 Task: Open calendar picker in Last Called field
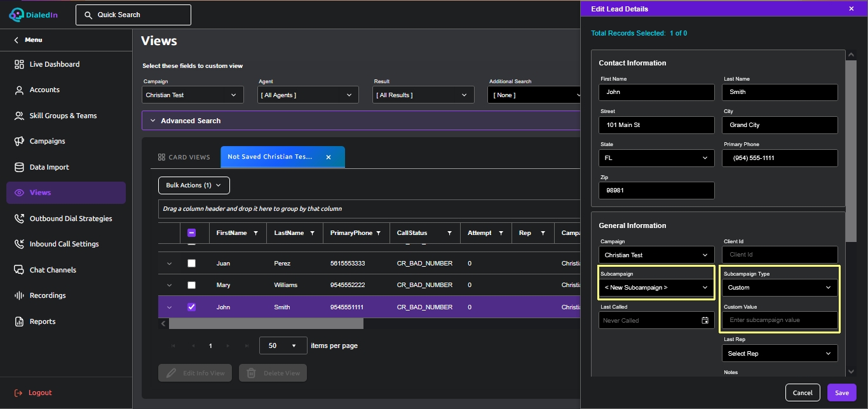click(705, 321)
